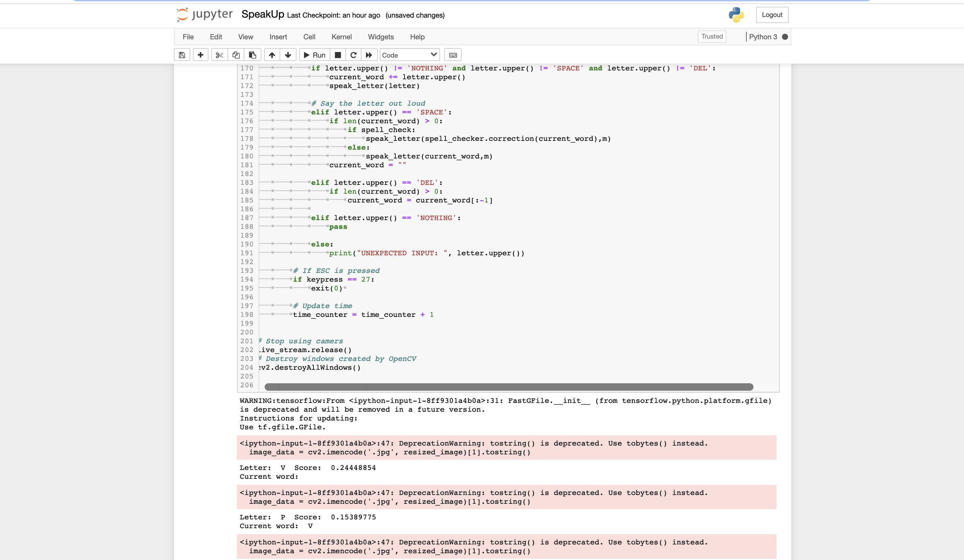Interrupt the kernel with stop icon

pos(338,55)
